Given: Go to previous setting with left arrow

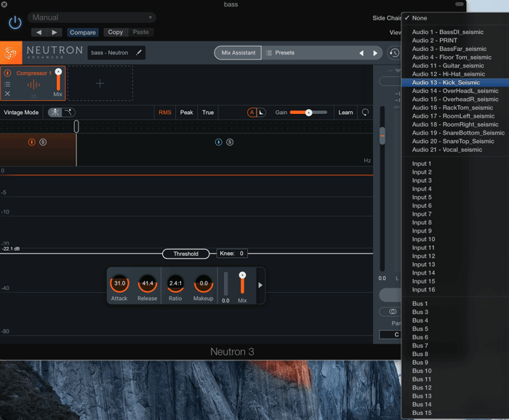Looking at the screenshot, I should click(39, 32).
